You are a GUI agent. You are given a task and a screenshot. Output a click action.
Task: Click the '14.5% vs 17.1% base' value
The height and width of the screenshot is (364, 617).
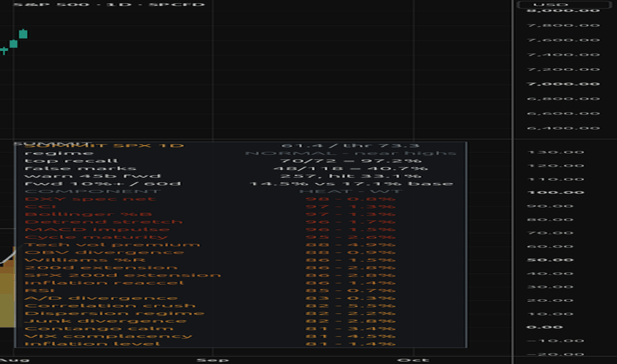tap(352, 184)
